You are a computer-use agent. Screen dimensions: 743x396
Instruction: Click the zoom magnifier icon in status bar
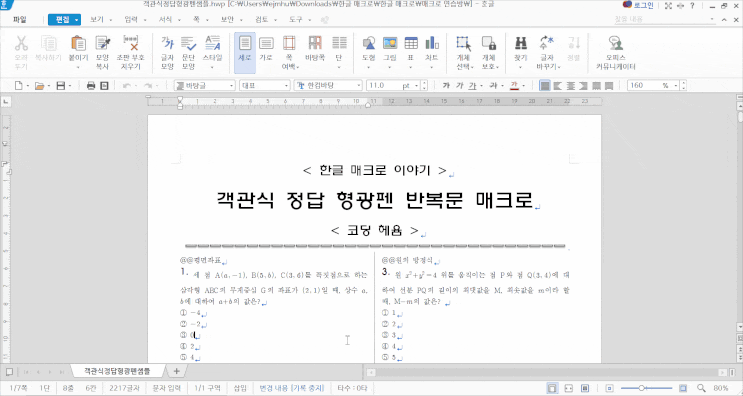tap(701, 388)
